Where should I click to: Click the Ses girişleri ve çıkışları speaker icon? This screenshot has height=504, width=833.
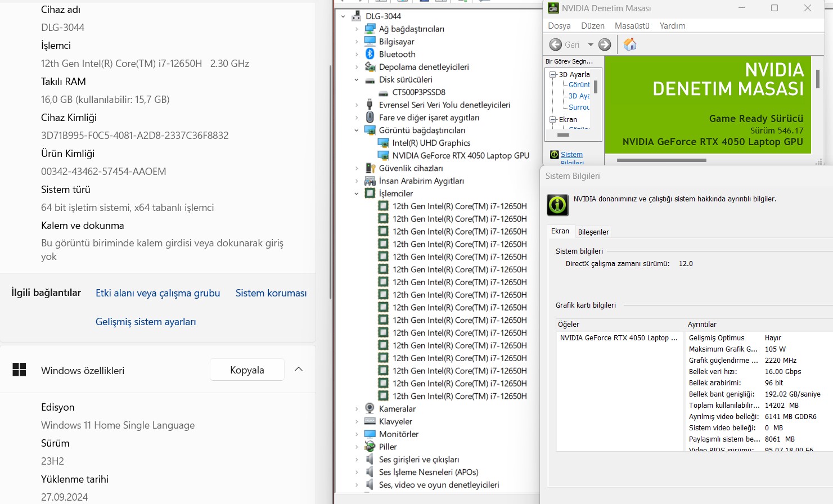[370, 459]
